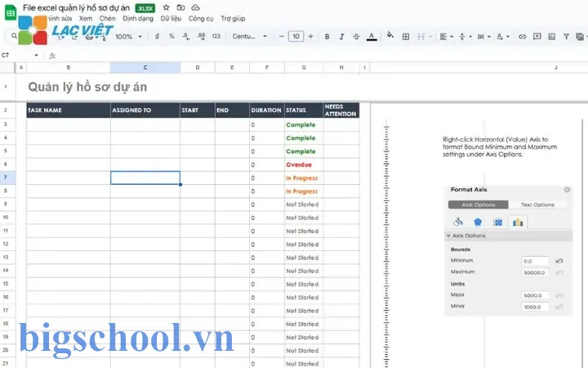
Task: Click the ASSIGNED TO header cell
Action: (x=145, y=110)
